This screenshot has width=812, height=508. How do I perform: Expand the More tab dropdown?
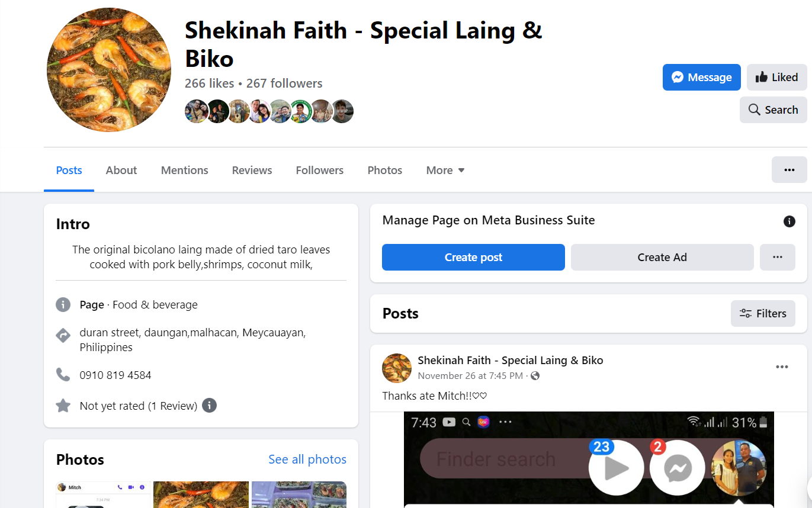tap(445, 171)
